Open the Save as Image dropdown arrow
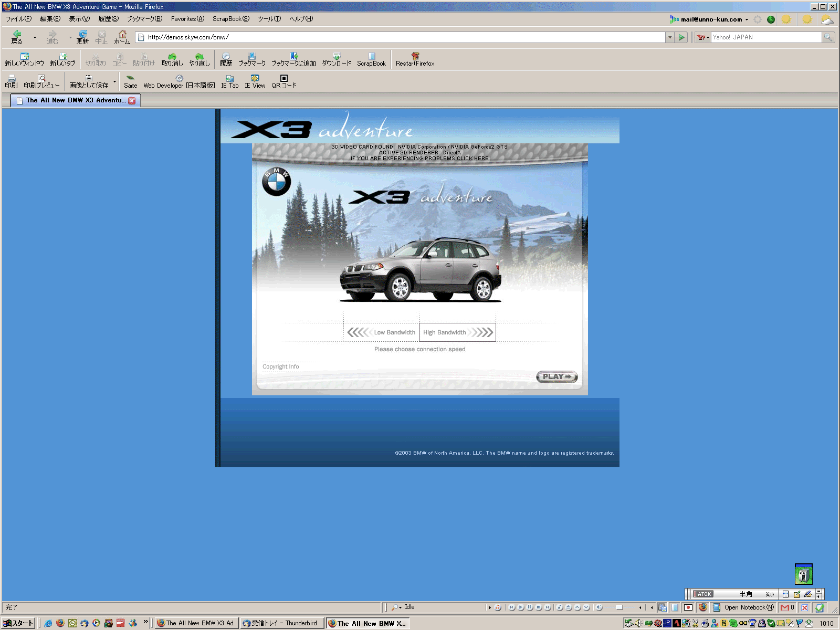Viewport: 840px width, 630px height. [x=114, y=81]
